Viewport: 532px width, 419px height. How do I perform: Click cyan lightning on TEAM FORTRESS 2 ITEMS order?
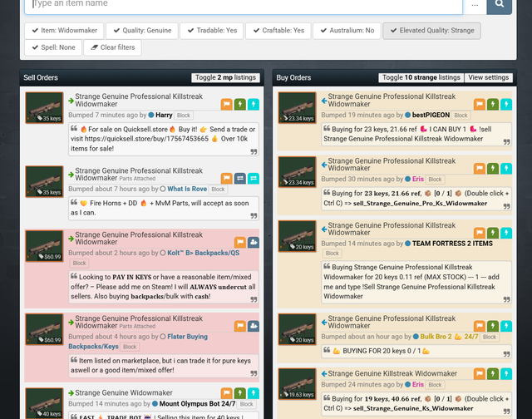coord(506,233)
